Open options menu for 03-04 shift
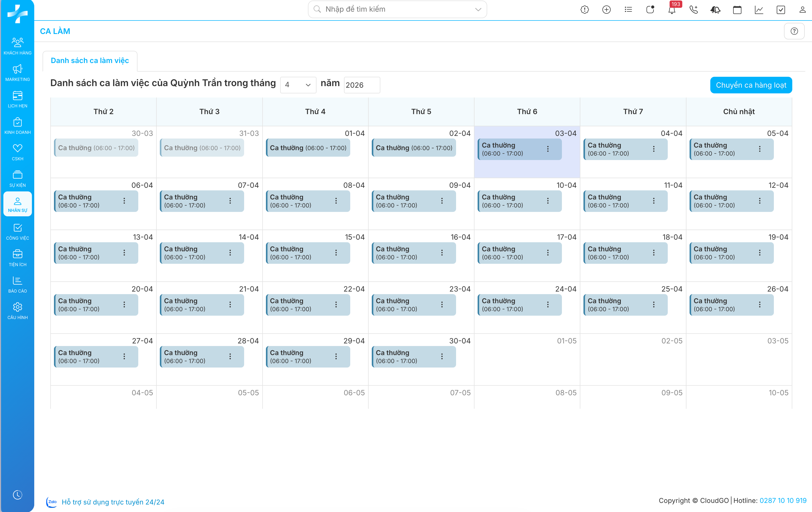This screenshot has height=512, width=812. [548, 149]
